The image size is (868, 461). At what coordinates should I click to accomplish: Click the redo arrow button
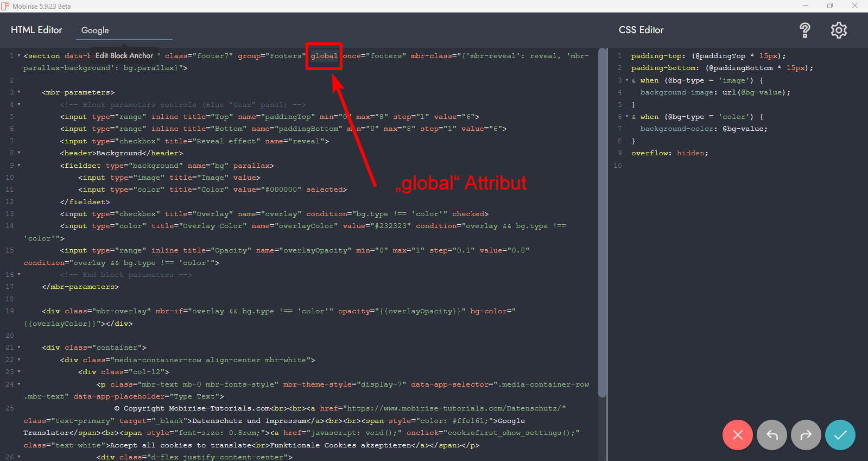pyautogui.click(x=806, y=435)
